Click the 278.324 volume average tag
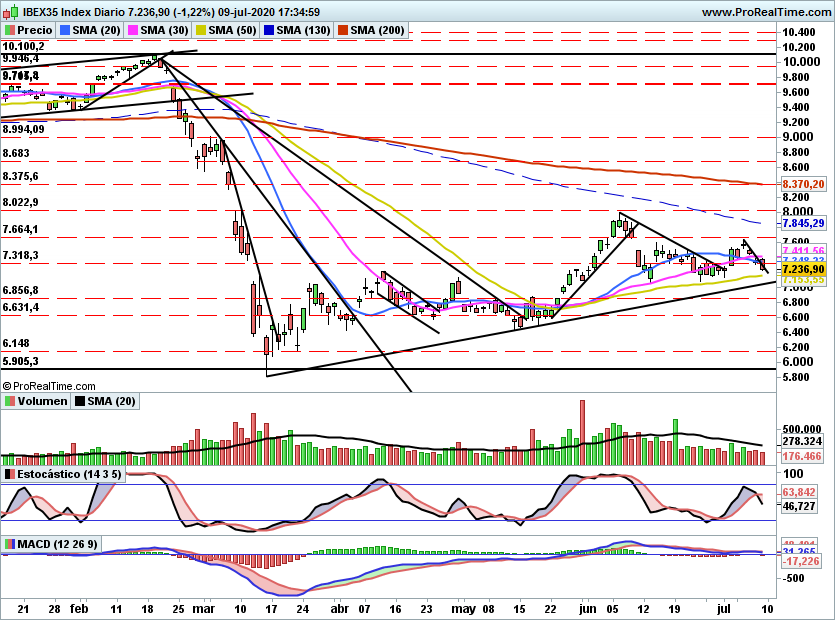 pyautogui.click(x=802, y=441)
